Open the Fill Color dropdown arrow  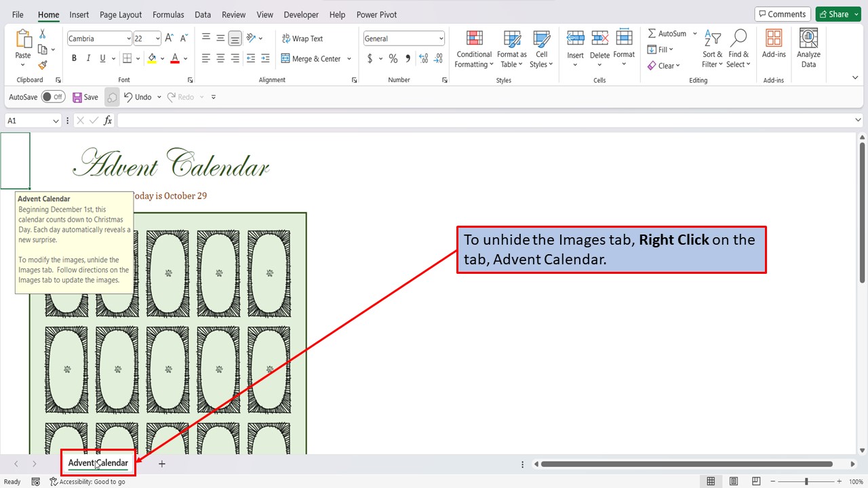pyautogui.click(x=161, y=58)
